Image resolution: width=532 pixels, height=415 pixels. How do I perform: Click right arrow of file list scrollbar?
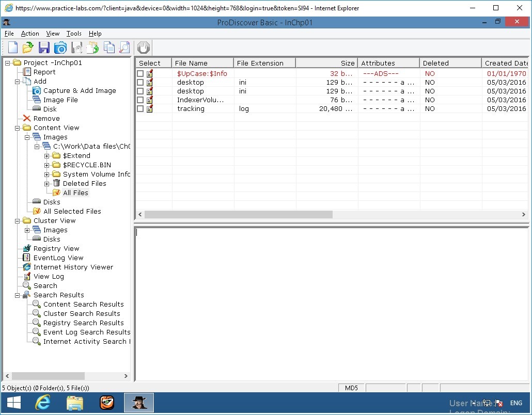coord(524,214)
